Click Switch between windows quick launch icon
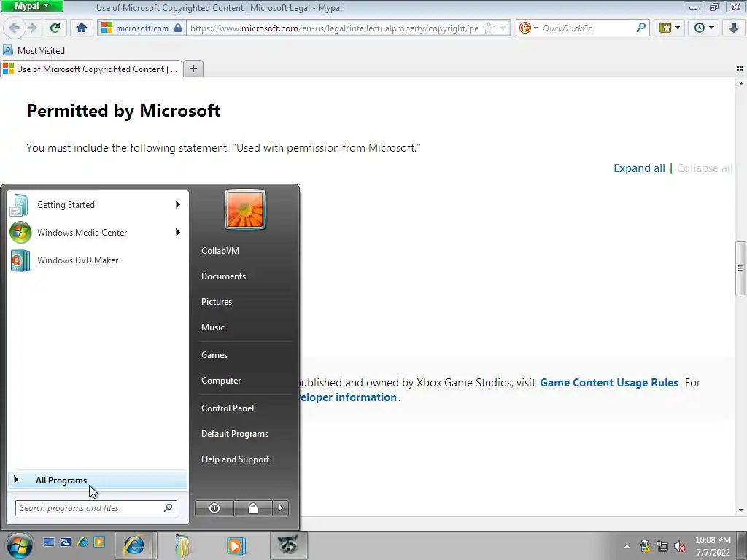 click(65, 542)
